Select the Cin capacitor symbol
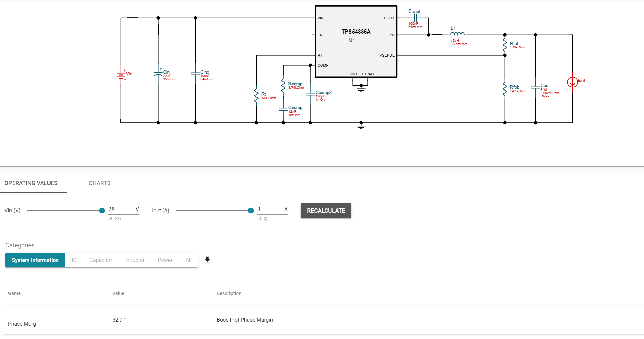 point(158,74)
